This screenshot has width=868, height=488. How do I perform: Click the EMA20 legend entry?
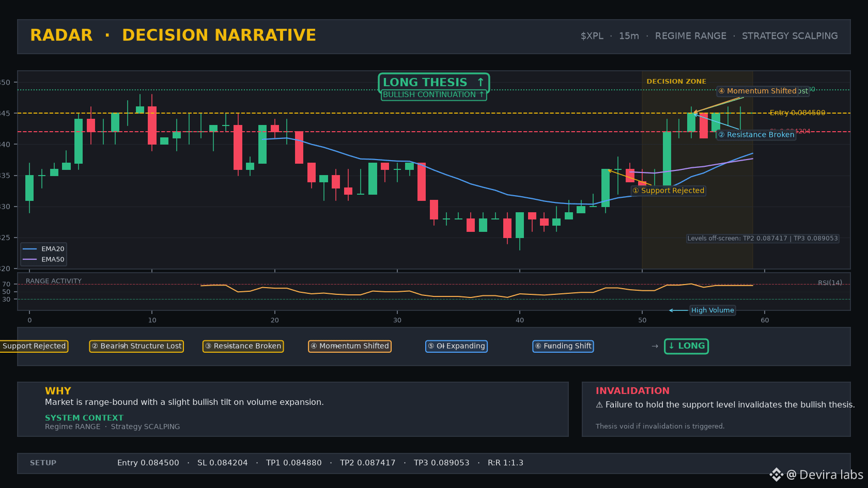point(44,249)
